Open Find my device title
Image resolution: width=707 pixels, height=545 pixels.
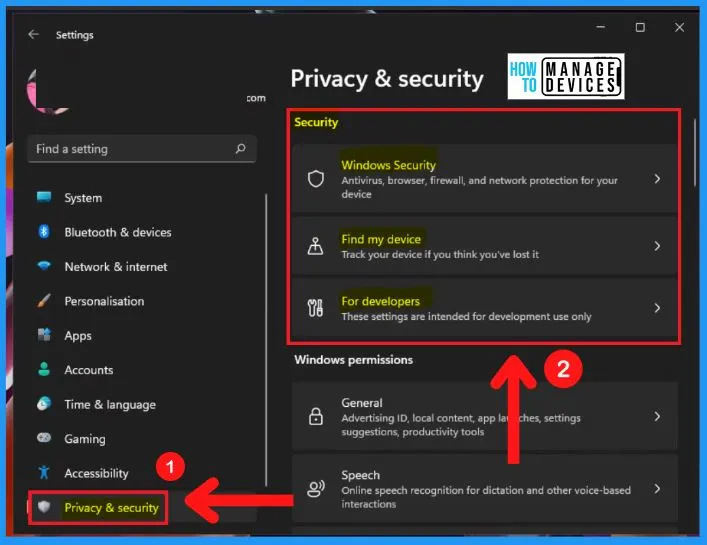381,239
